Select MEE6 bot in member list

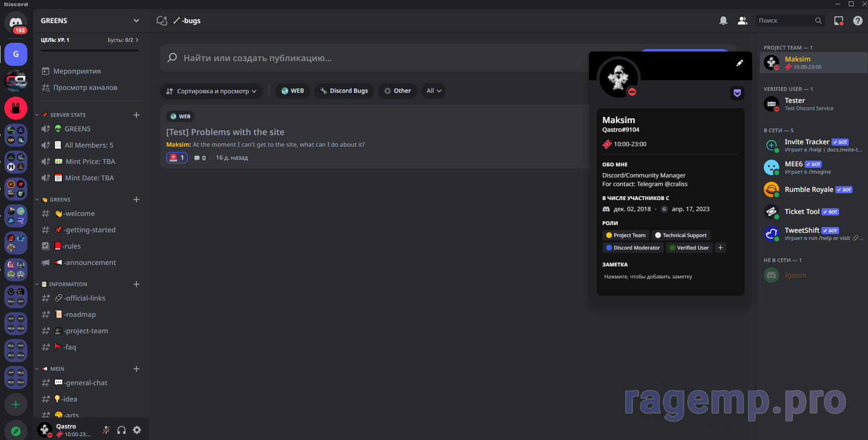tap(814, 167)
